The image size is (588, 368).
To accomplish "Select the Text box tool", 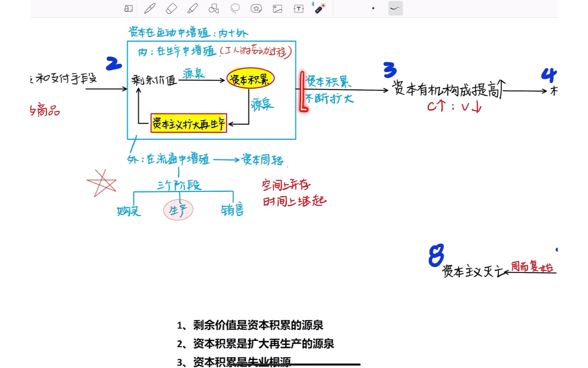I will [x=299, y=8].
